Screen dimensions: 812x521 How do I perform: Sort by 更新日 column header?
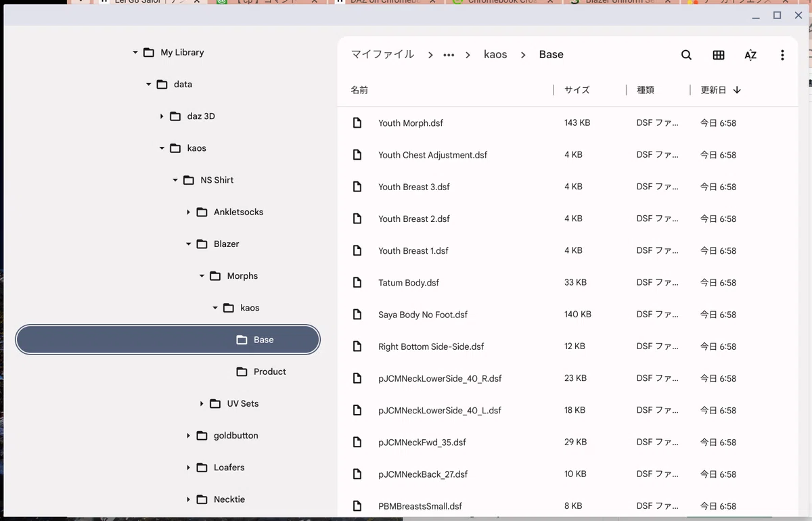[713, 90]
